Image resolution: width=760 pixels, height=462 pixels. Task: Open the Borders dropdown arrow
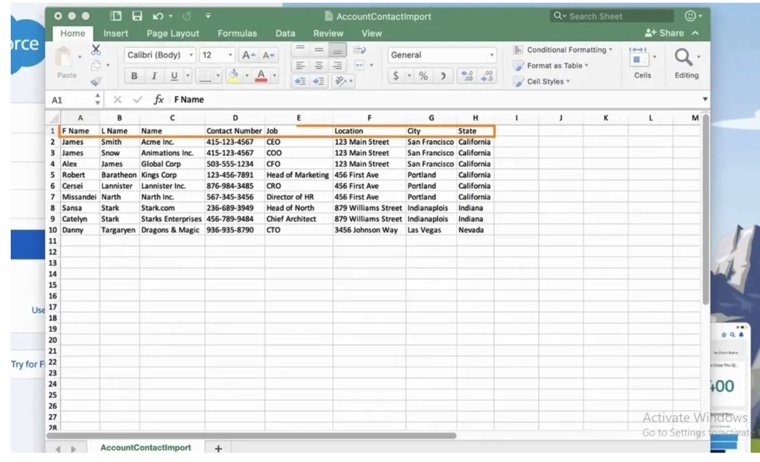tap(218, 76)
